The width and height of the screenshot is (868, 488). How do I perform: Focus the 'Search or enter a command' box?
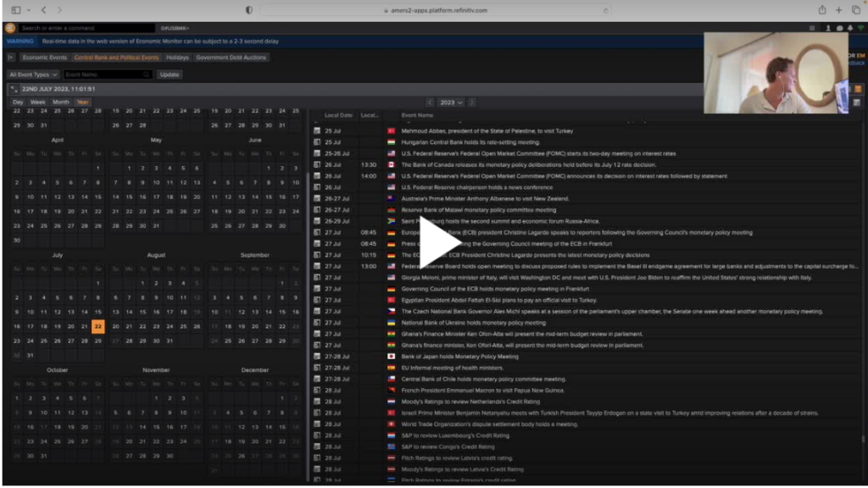pyautogui.click(x=87, y=28)
